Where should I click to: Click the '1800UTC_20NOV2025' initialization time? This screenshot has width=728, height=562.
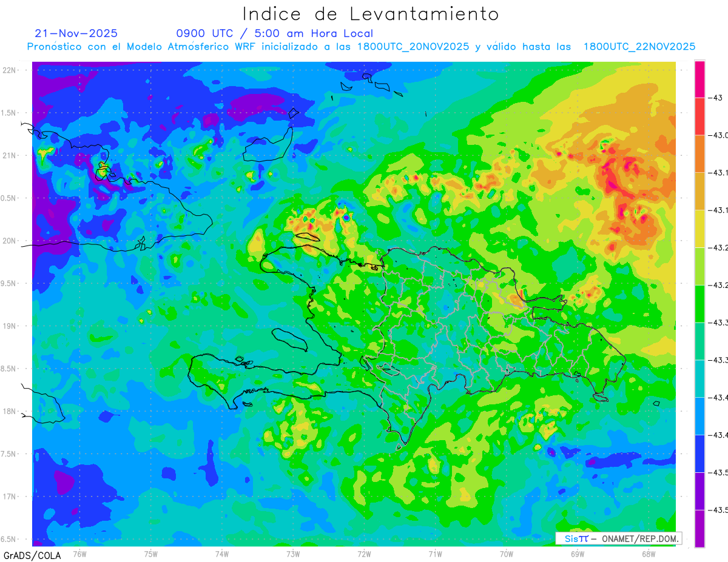coord(413,47)
